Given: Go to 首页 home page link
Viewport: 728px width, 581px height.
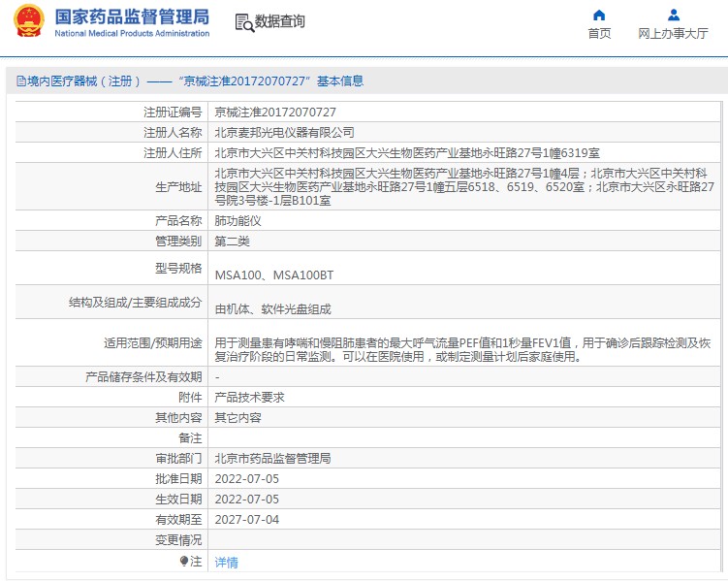Looking at the screenshot, I should [599, 33].
